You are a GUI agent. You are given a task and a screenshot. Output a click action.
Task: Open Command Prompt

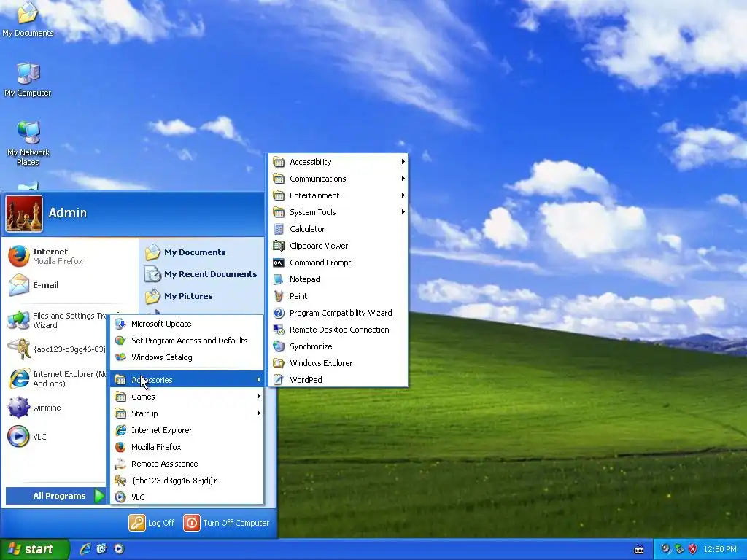tap(338, 262)
